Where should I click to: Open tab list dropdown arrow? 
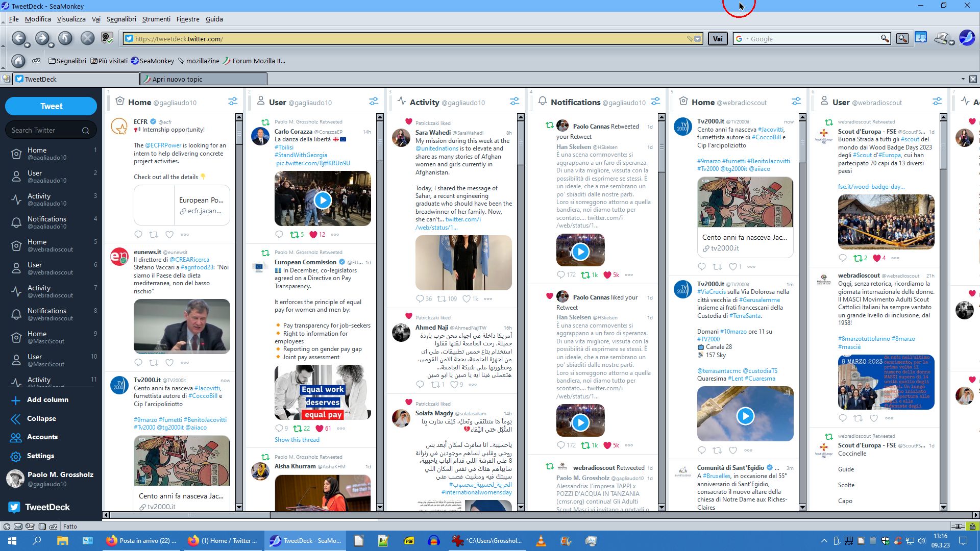[963, 79]
